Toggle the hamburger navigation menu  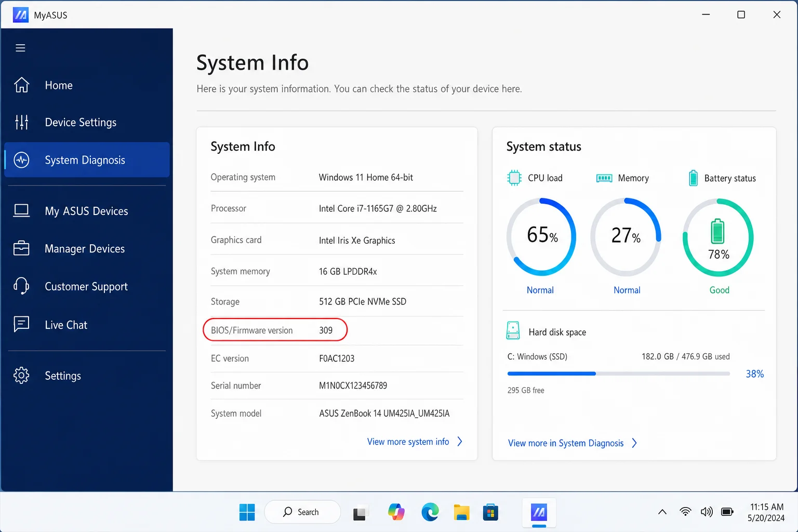coord(21,48)
